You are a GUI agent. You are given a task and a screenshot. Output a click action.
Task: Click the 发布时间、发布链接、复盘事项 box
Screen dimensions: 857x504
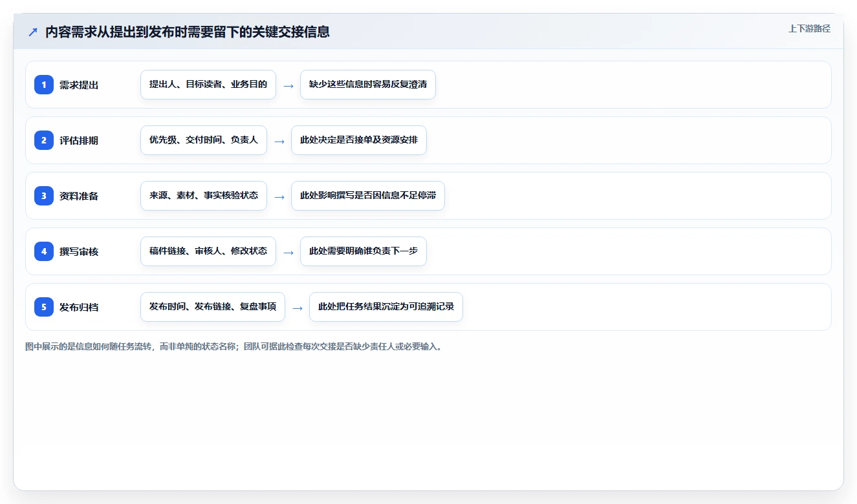[213, 307]
